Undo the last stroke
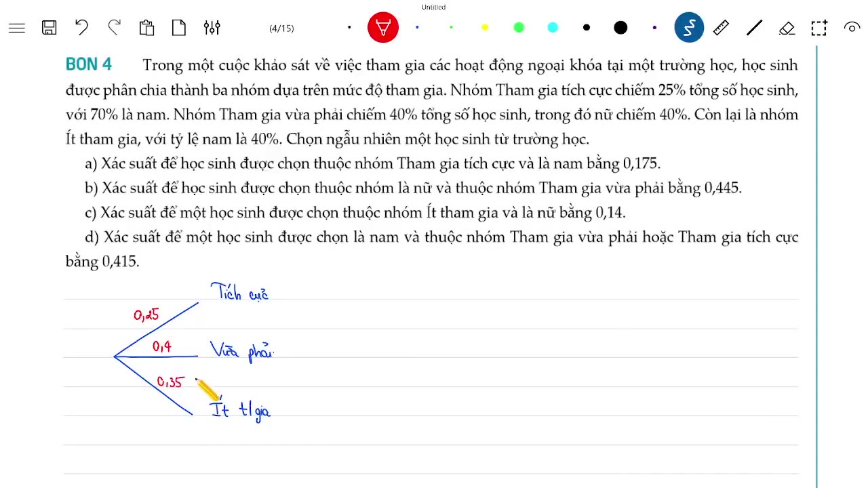868x488 pixels. coord(81,28)
